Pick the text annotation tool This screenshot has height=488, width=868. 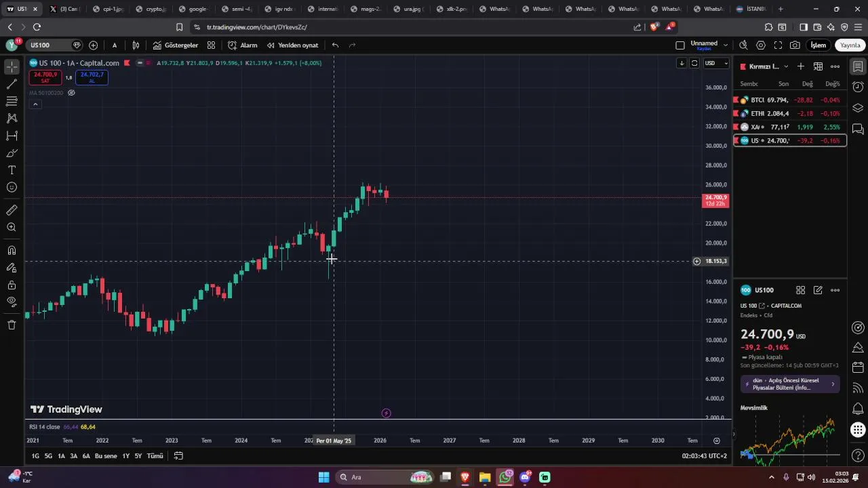(x=12, y=170)
